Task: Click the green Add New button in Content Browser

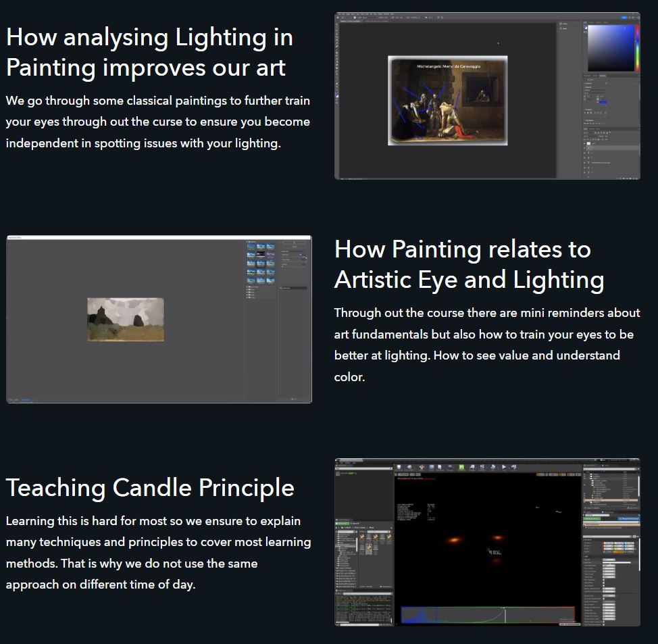Action: click(x=342, y=523)
